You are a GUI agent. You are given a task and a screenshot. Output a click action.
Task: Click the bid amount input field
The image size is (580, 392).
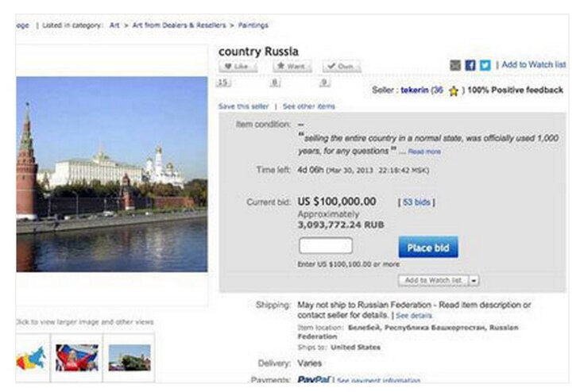tap(325, 246)
